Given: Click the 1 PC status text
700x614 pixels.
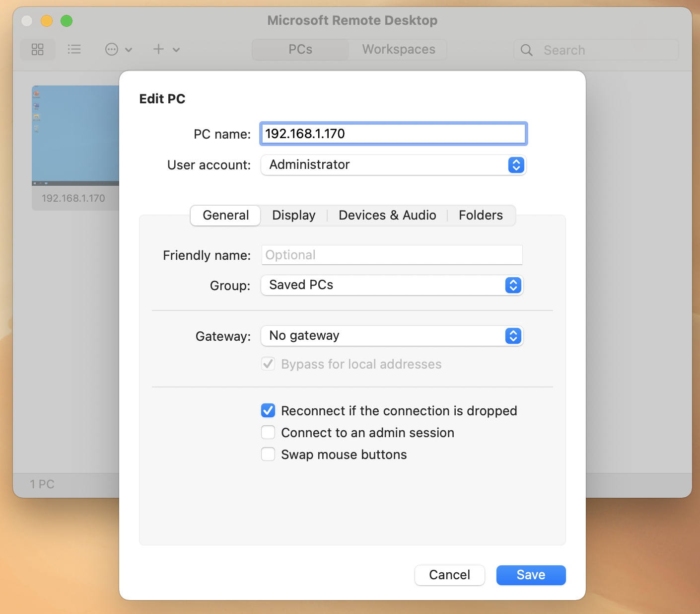Looking at the screenshot, I should (42, 484).
